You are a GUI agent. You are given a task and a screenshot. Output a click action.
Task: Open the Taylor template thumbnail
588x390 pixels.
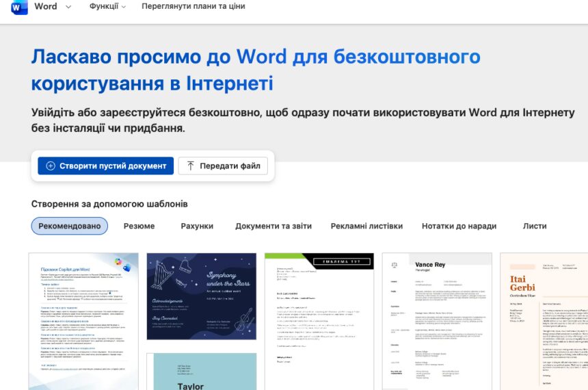click(x=202, y=372)
